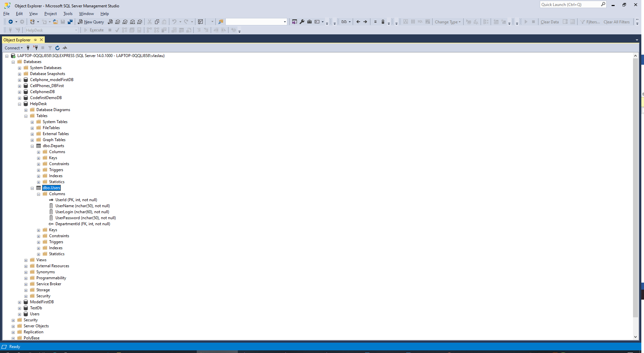Click into the Quick Launch search box
This screenshot has height=353, width=644.
pyautogui.click(x=570, y=4)
